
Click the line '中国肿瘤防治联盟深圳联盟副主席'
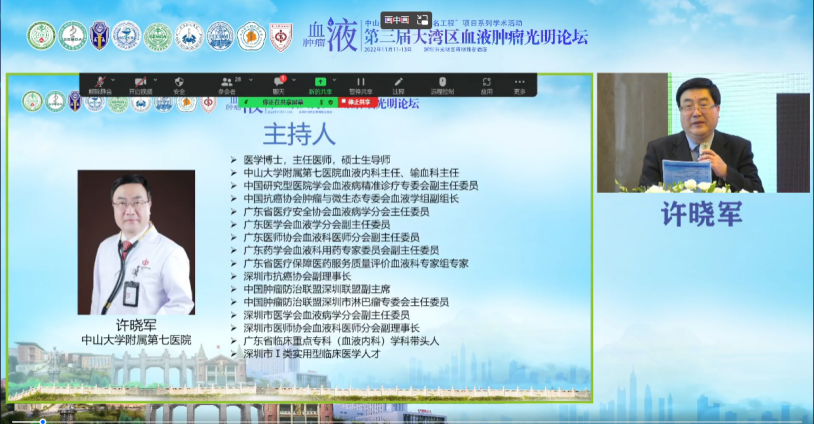coord(317,290)
